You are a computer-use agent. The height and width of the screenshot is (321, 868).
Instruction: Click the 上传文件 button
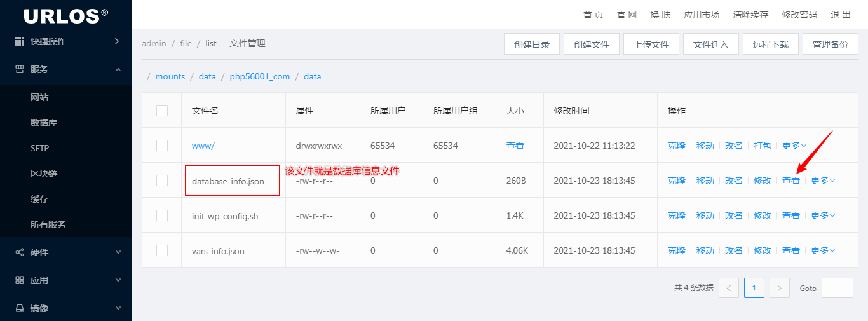[x=651, y=44]
